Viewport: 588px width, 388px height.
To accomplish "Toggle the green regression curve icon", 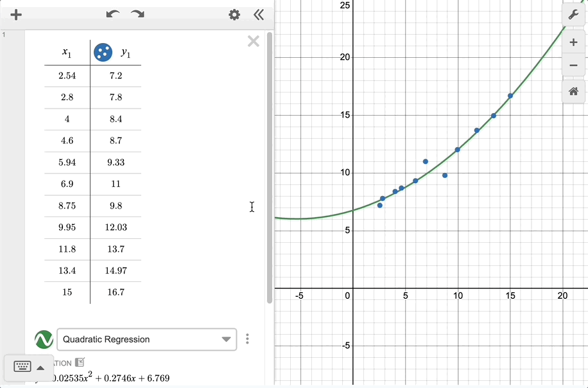I will [44, 339].
